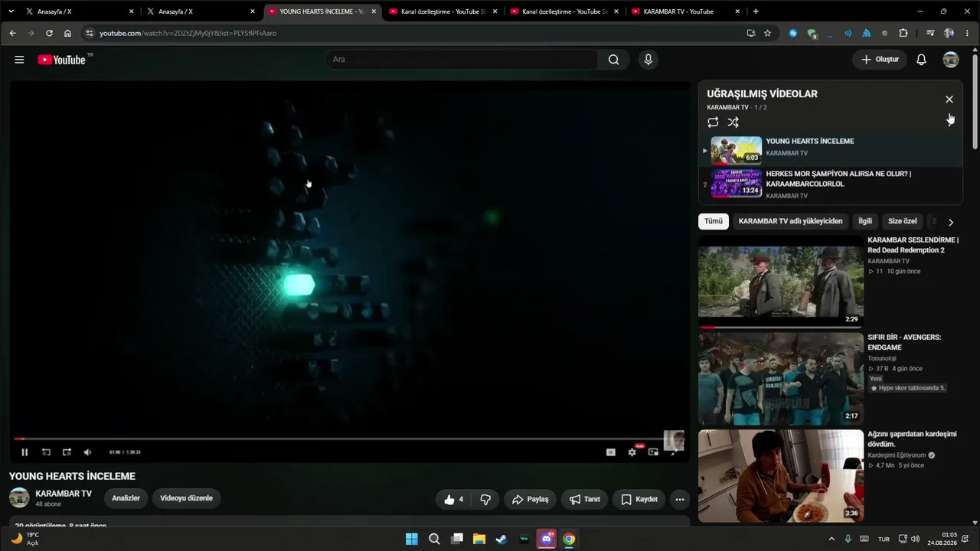Screen dimensions: 980x551
Task: Share the video using Paylaş
Action: (531, 500)
